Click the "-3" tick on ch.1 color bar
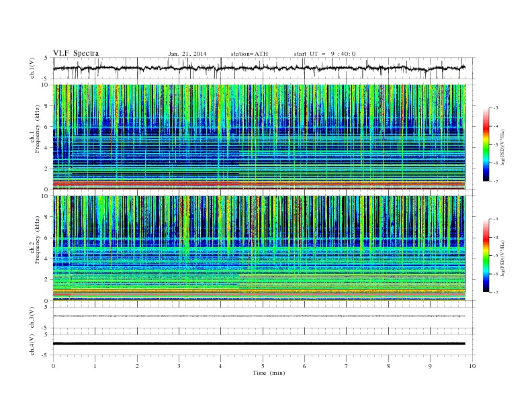The width and height of the screenshot is (532, 411). point(496,108)
